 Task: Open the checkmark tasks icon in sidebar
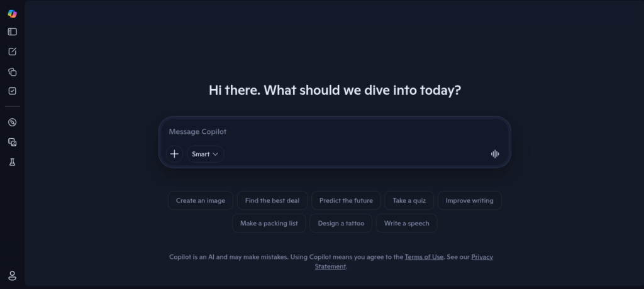pos(13,91)
